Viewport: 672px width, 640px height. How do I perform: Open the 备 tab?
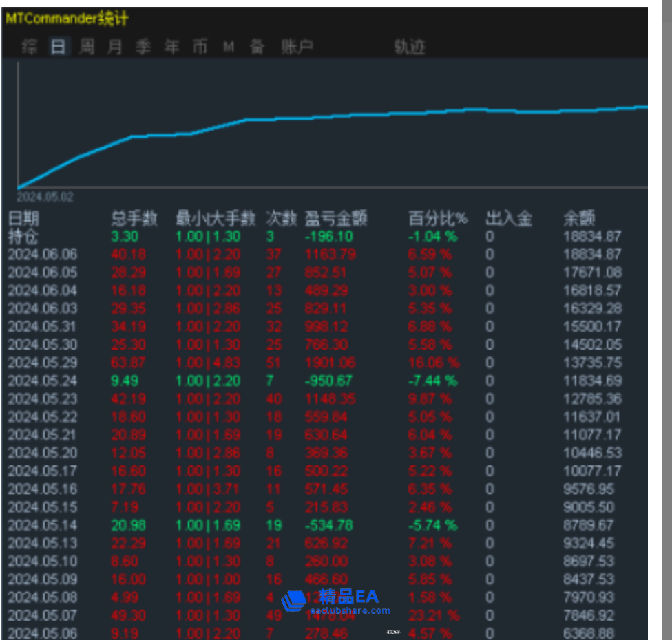[257, 47]
